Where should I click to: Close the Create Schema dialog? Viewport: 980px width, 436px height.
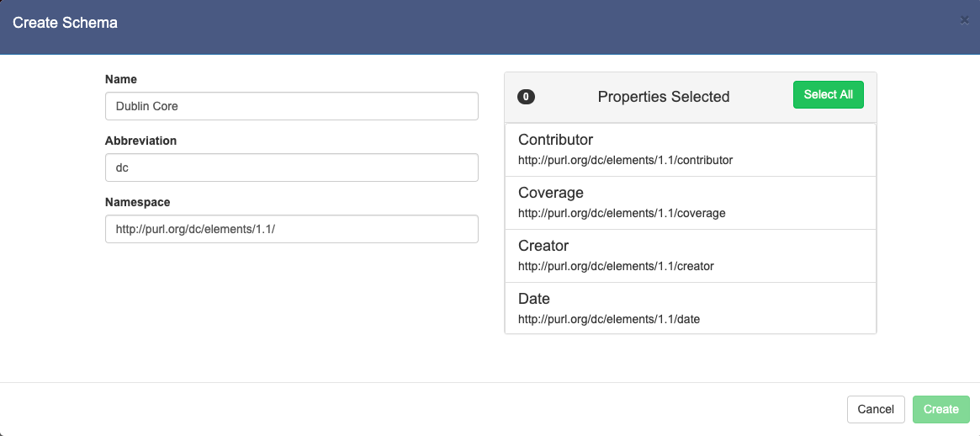point(964,20)
